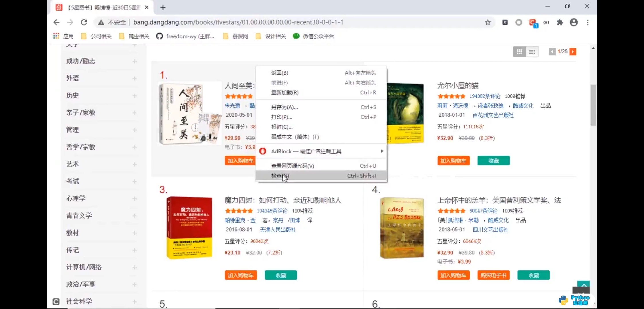Click the security warning icon in the address bar
This screenshot has height=309, width=644.
[101, 22]
